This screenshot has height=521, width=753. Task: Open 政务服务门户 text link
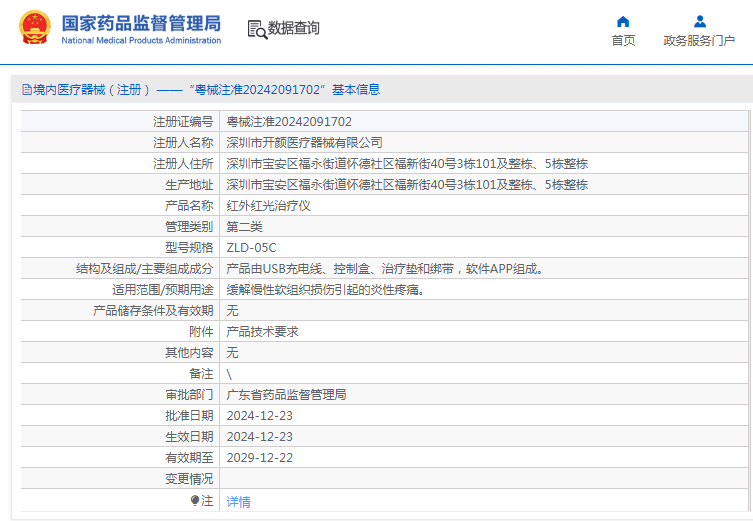pyautogui.click(x=699, y=40)
